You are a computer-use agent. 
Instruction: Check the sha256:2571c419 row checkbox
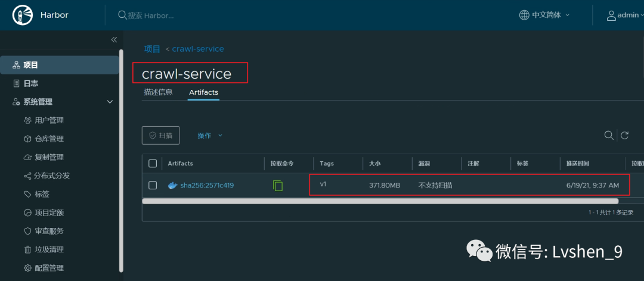coord(153,185)
